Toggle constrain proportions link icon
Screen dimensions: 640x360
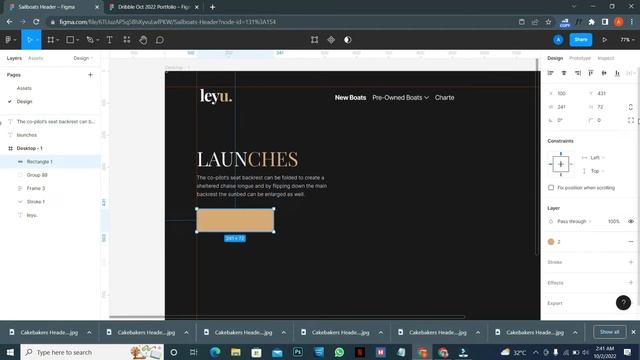[631, 107]
